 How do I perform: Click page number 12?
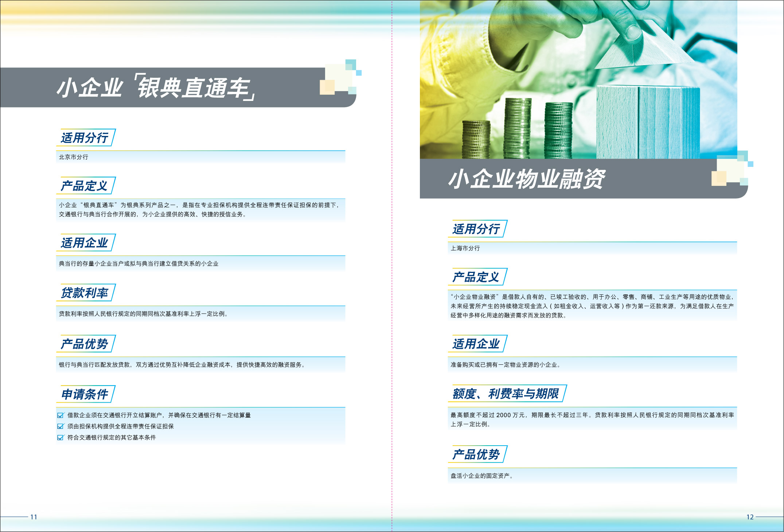point(750,517)
